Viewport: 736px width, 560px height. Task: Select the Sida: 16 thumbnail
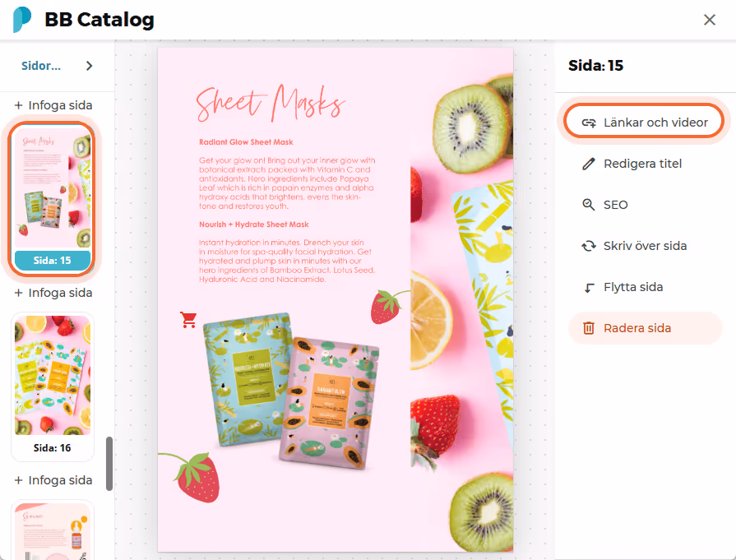pyautogui.click(x=52, y=386)
